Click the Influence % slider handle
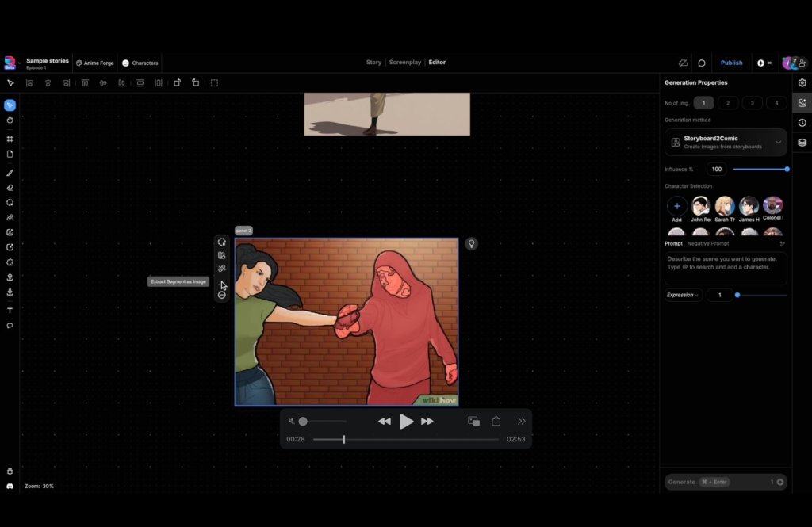 (787, 170)
